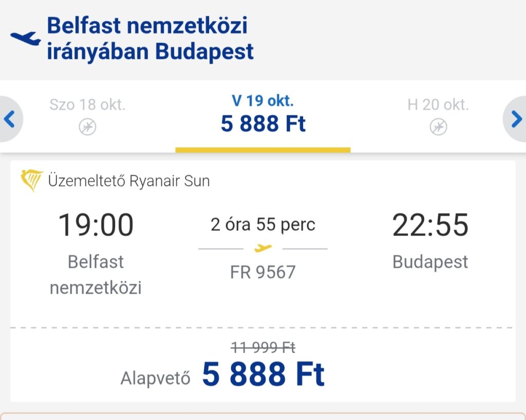Screen dimensions: 526x420
Task: Click the yellow selected-date indicator bar
Action: point(263,150)
